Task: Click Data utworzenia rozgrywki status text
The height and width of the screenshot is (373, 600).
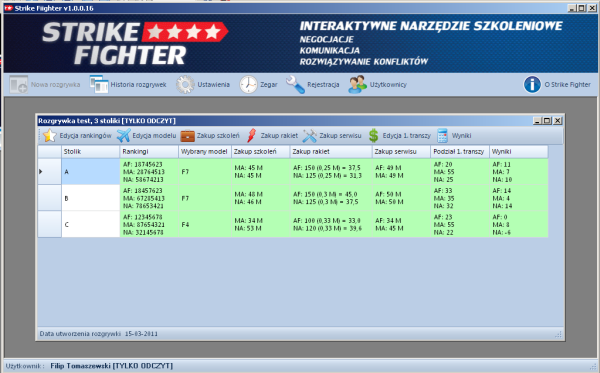Action: pyautogui.click(x=99, y=334)
